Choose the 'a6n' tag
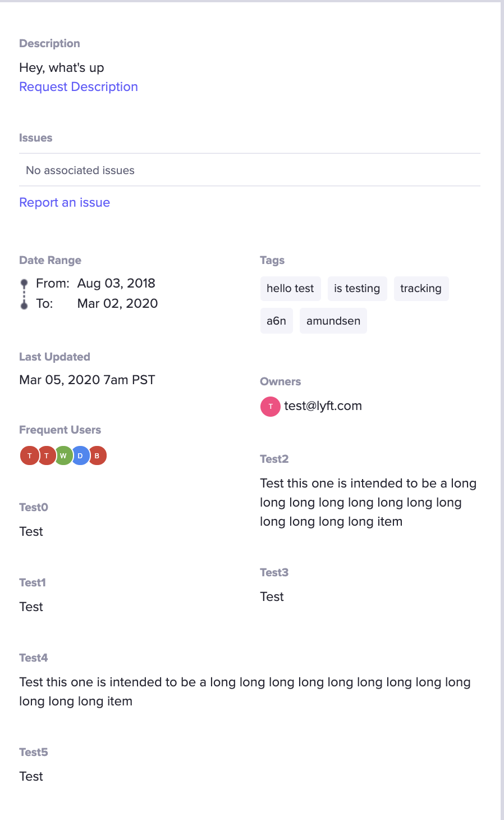The width and height of the screenshot is (504, 820). coord(276,321)
